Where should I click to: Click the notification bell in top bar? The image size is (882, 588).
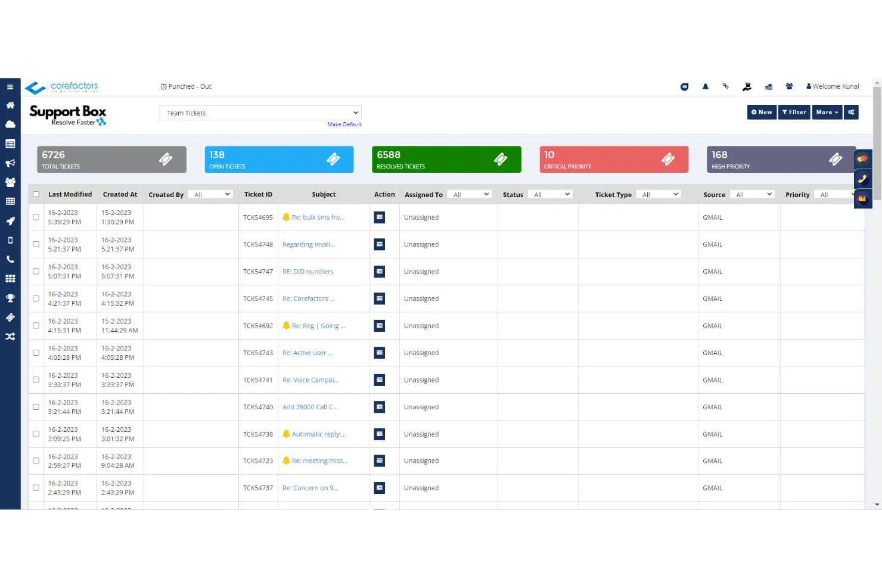(706, 86)
